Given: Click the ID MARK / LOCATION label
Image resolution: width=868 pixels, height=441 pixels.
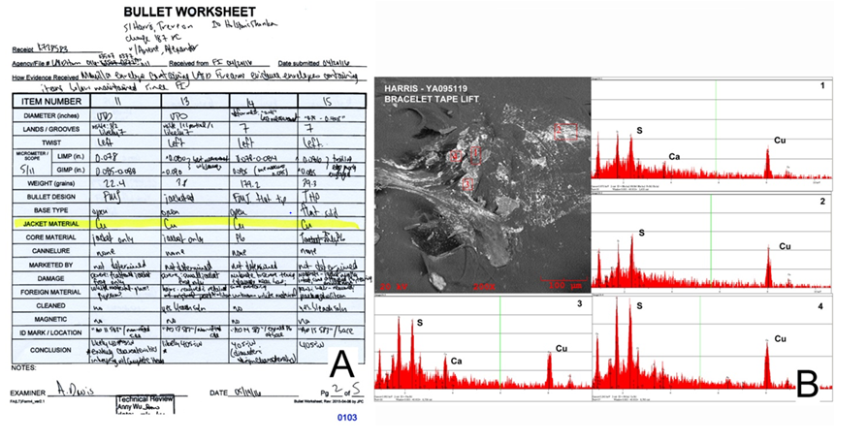Looking at the screenshot, I should point(51,333).
